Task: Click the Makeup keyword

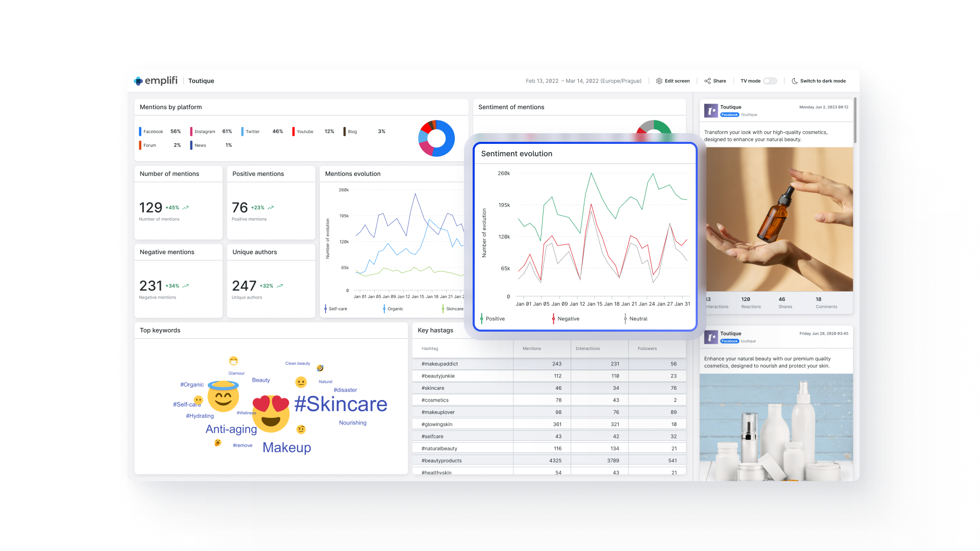Action: 287,447
